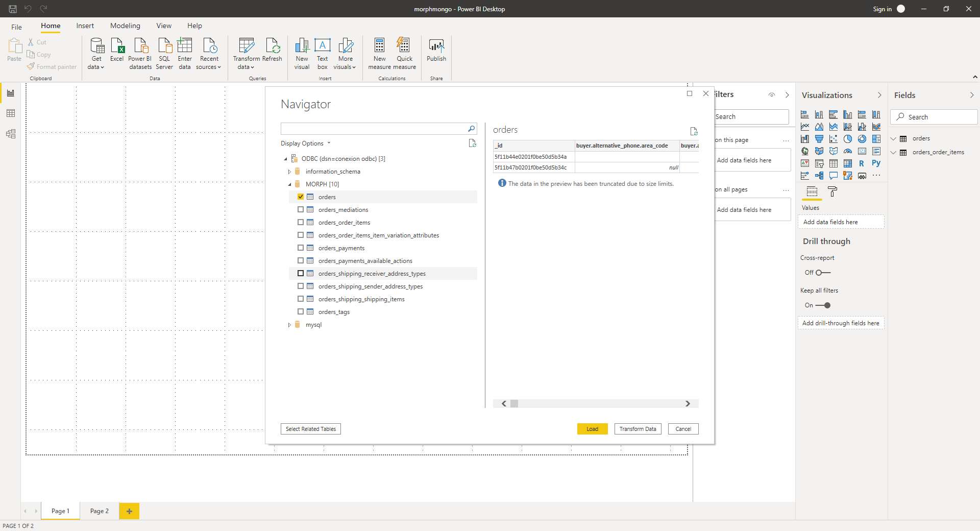The image size is (980, 531).
Task: Select the Python visual icon
Action: [876, 163]
